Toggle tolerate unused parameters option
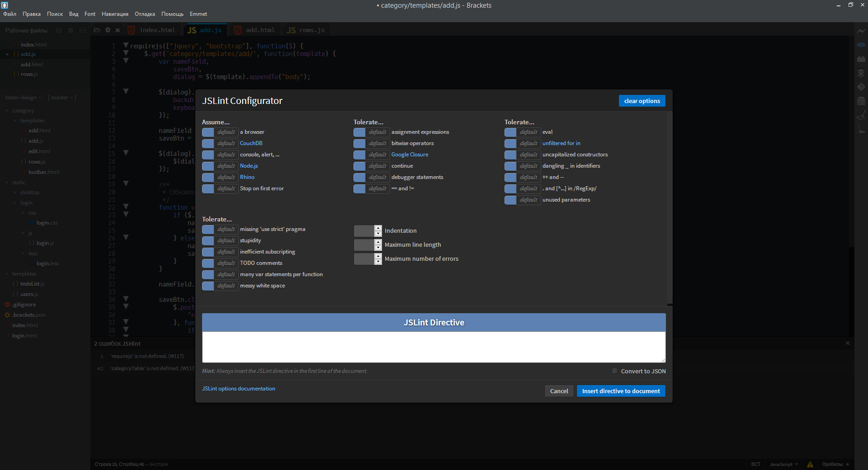This screenshot has height=470, width=868. [523, 200]
